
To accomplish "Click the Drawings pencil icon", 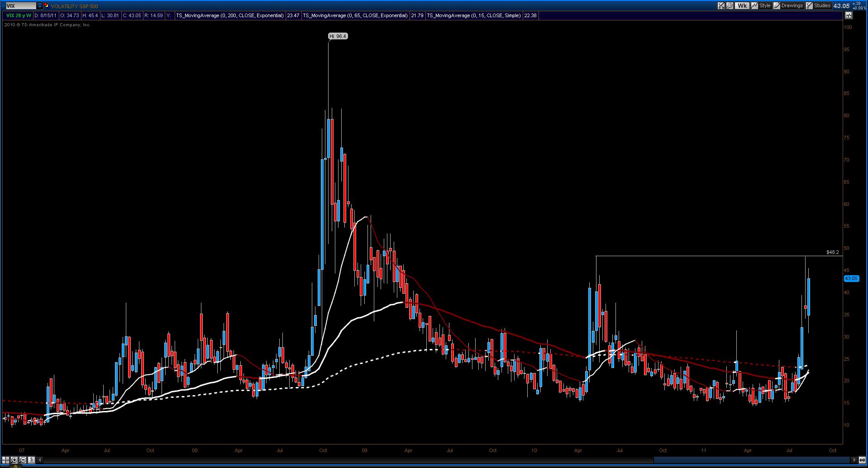I will click(777, 6).
